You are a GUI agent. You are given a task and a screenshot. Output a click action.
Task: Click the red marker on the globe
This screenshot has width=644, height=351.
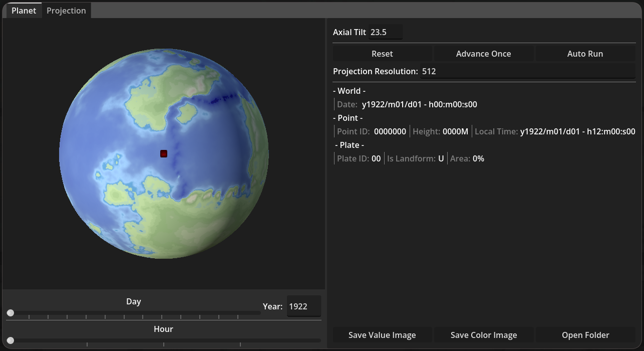164,153
